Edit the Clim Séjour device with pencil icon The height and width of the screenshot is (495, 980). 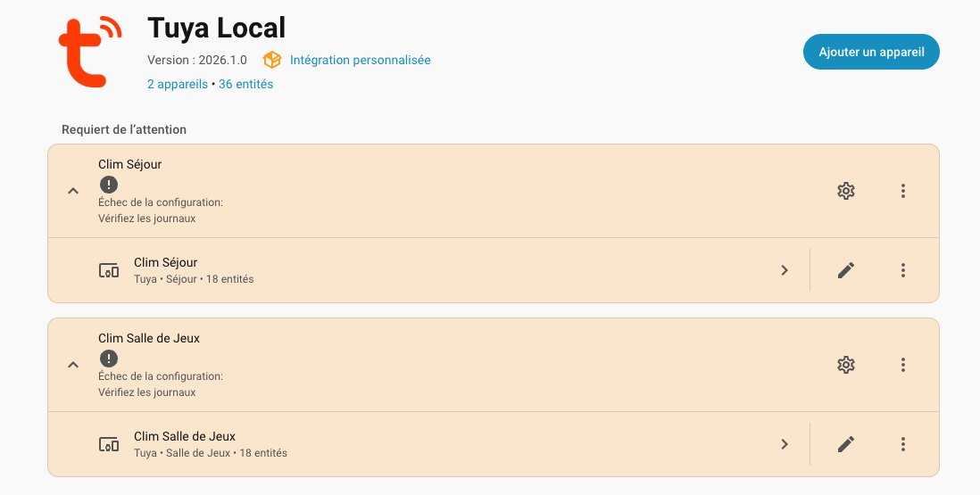(846, 270)
